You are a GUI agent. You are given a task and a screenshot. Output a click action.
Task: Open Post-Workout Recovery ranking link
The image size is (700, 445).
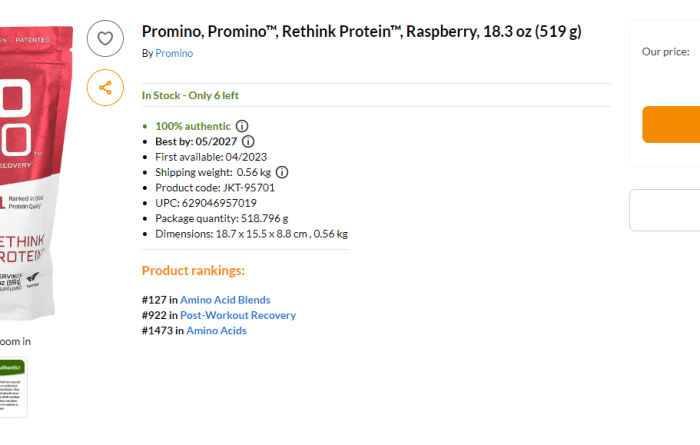[238, 315]
